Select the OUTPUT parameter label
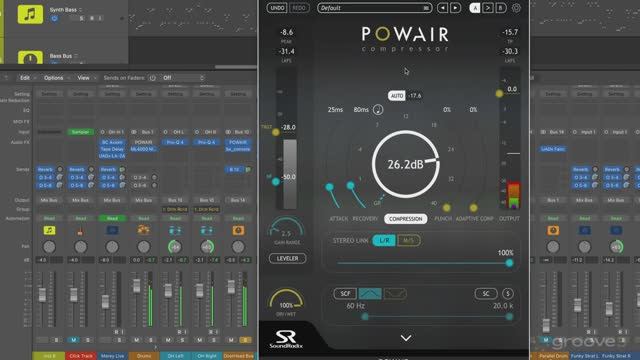The height and width of the screenshot is (360, 640). click(x=509, y=219)
